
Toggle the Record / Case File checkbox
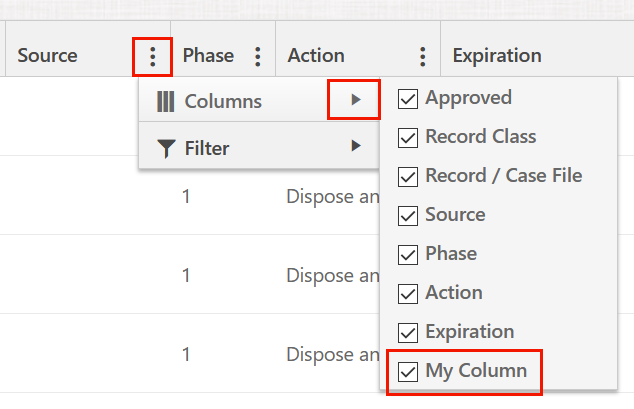coord(408,176)
